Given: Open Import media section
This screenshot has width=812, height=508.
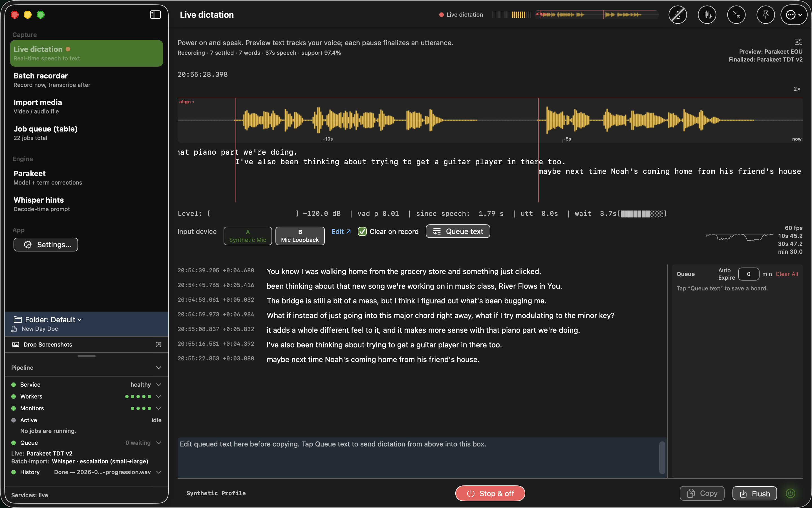Looking at the screenshot, I should [x=86, y=106].
